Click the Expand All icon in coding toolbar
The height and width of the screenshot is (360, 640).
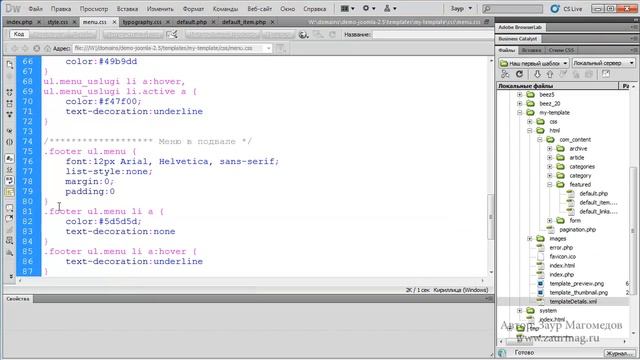click(x=9, y=114)
